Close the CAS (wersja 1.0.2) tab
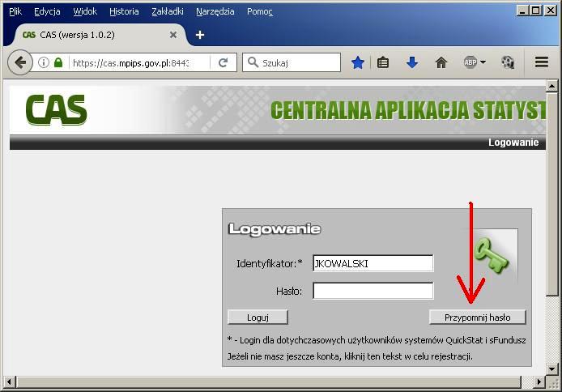 click(173, 35)
